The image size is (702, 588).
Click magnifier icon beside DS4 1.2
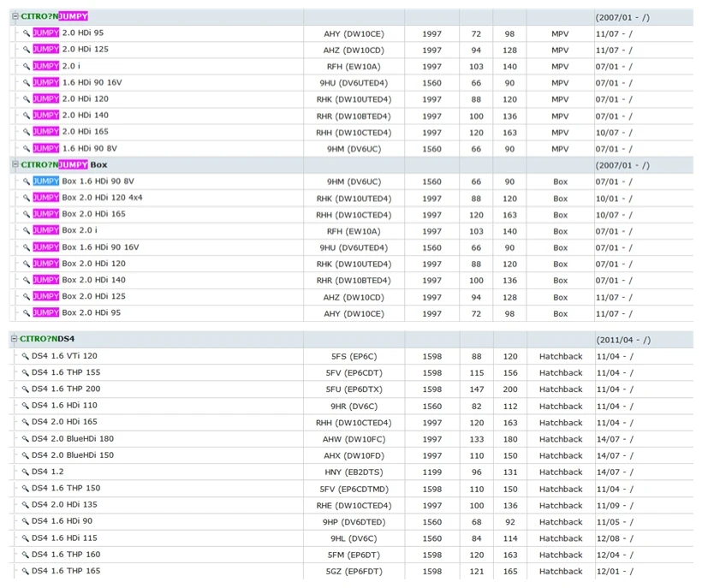pos(25,472)
